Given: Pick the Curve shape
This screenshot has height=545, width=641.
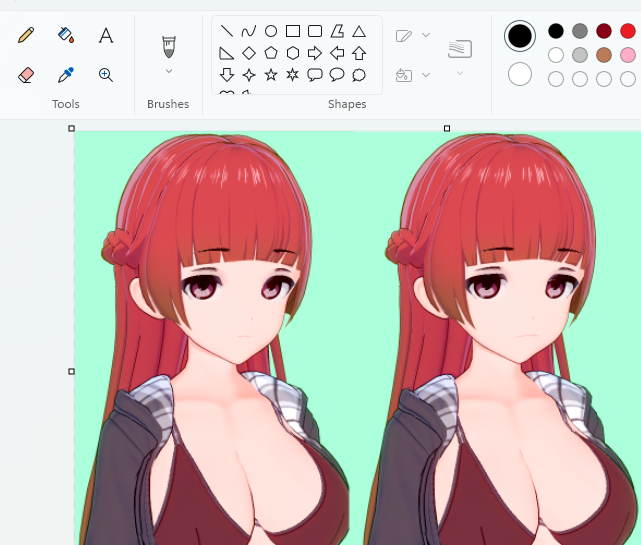Looking at the screenshot, I should (x=249, y=31).
